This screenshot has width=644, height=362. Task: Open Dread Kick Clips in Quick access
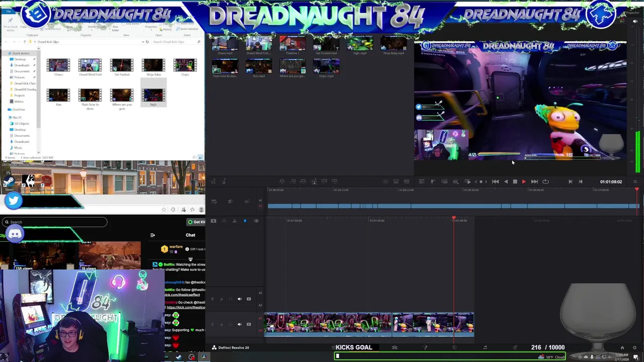click(25, 83)
